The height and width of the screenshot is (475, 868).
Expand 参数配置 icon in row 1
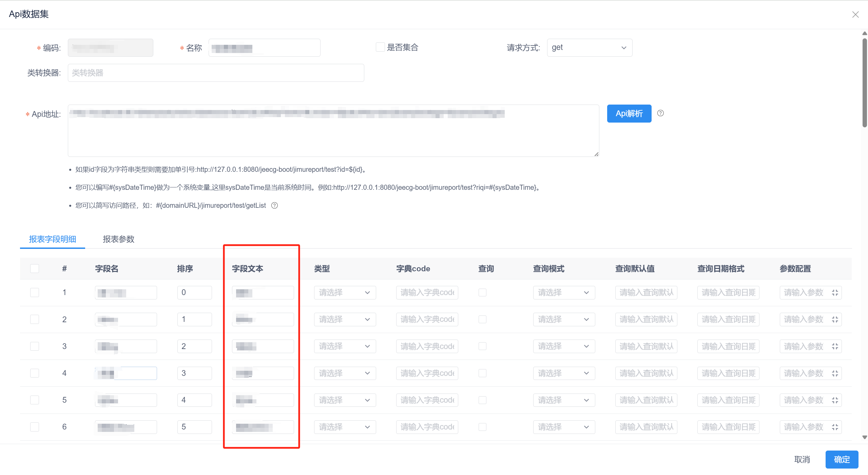coord(835,293)
